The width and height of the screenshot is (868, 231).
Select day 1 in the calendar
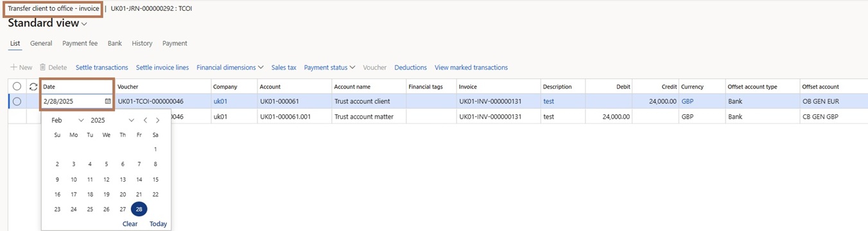point(155,149)
